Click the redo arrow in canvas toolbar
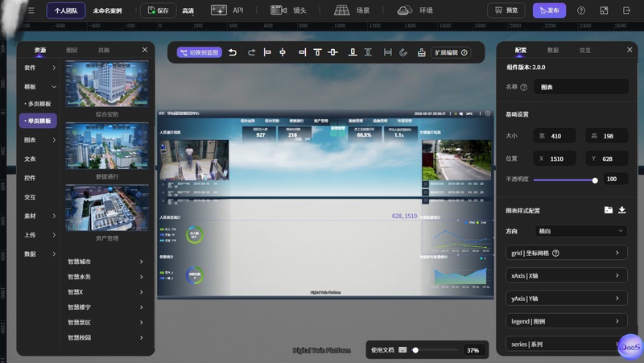This screenshot has height=363, width=644. [251, 52]
